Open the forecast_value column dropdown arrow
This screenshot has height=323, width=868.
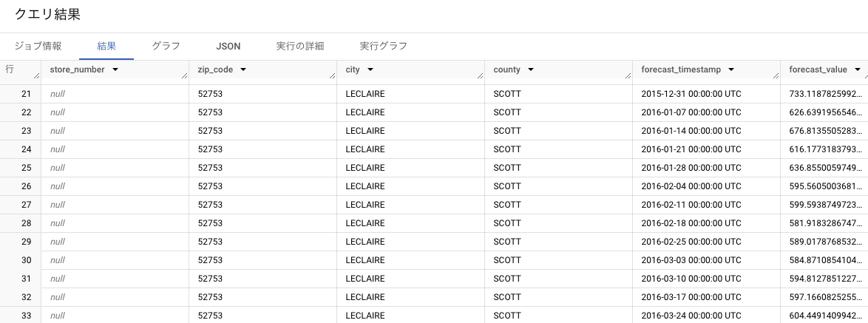858,69
